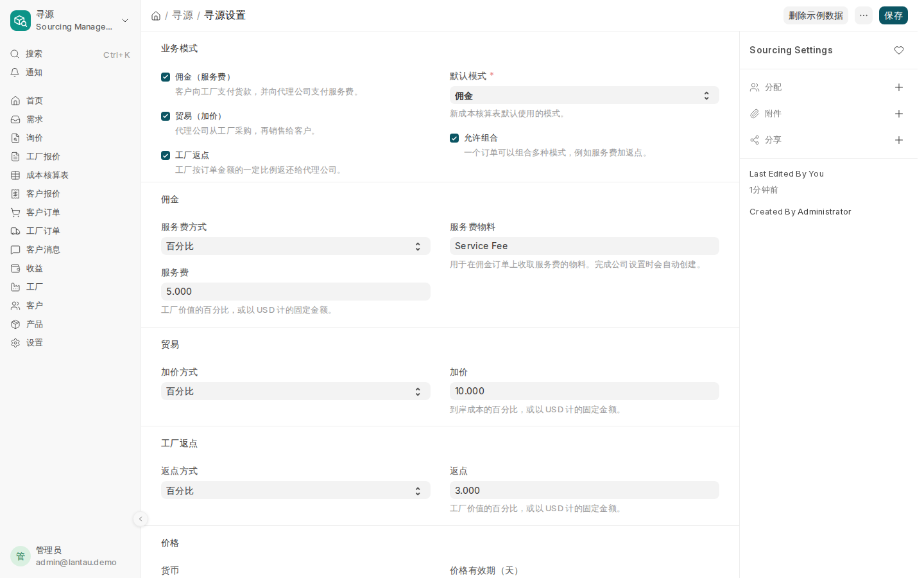Screen dimensions: 924x578
Task: Toggle the 允许组合 checkbox
Action: (x=454, y=138)
